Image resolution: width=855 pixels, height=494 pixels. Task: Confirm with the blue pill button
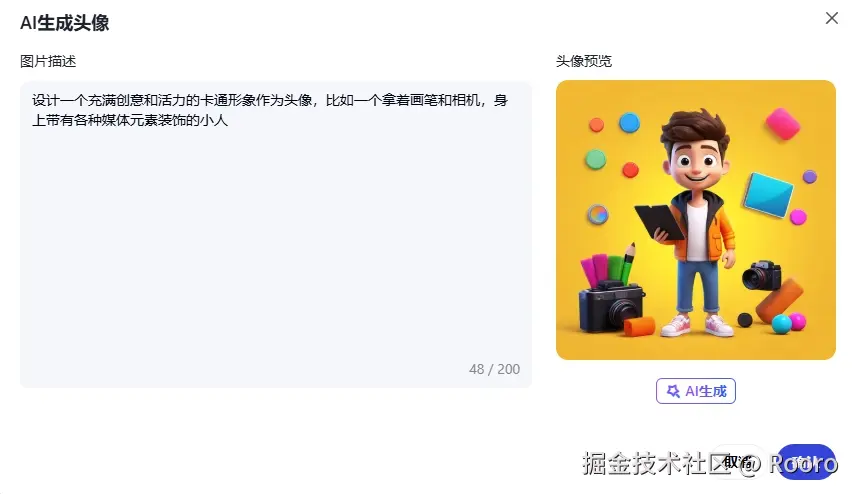tap(806, 462)
